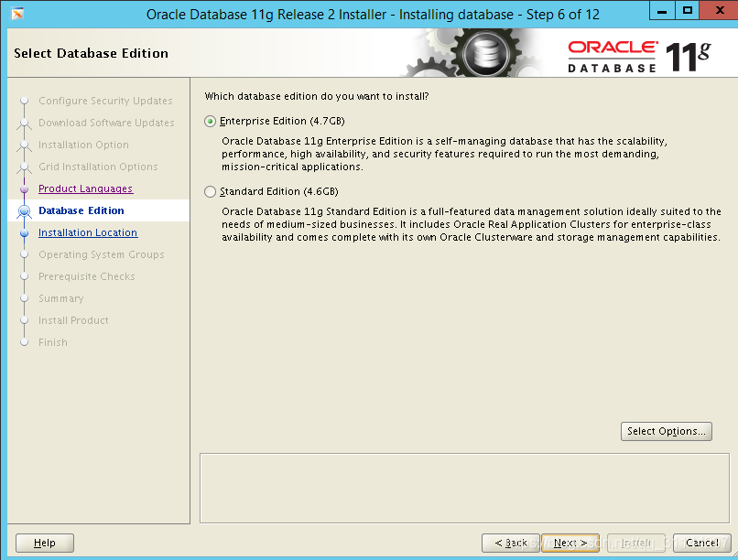
Task: Click the Configure Security Updates step
Action: tap(105, 101)
